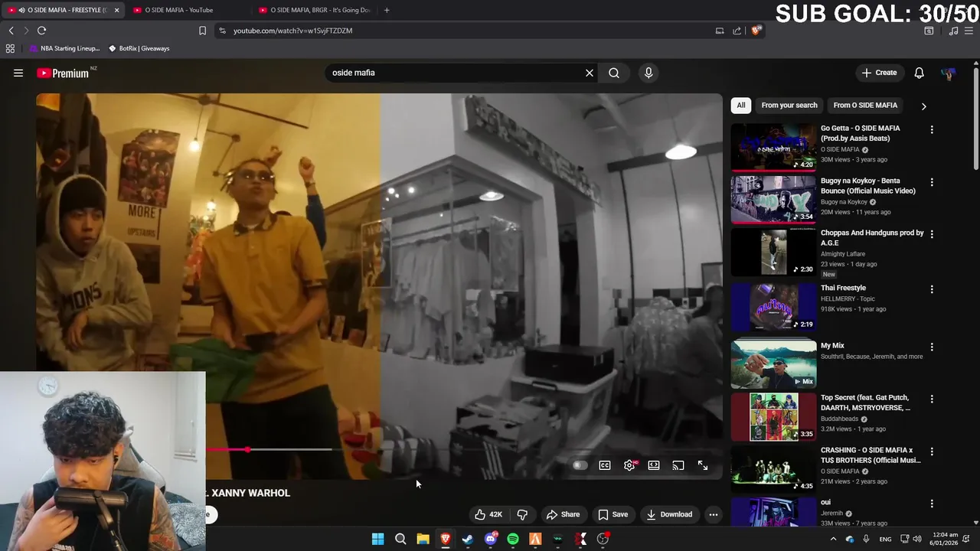Open a new browser tab
Screen dimensions: 980x551
(387, 10)
